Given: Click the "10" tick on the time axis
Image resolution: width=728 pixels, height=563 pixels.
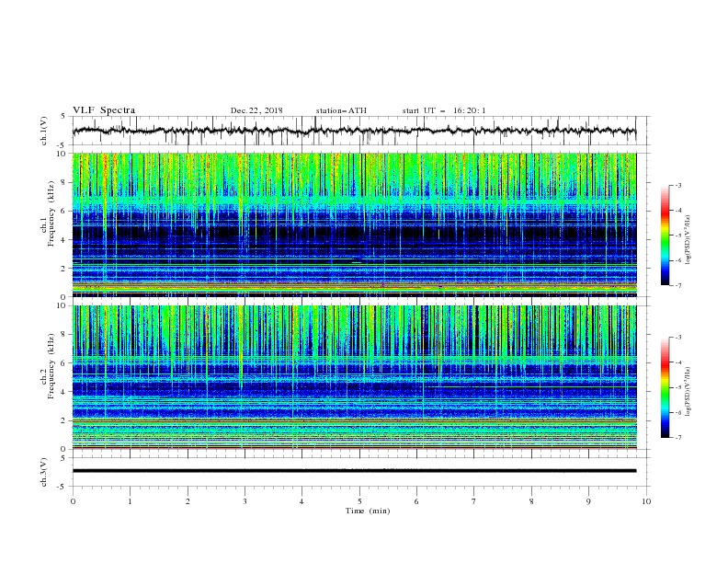Looking at the screenshot, I should pyautogui.click(x=646, y=501).
